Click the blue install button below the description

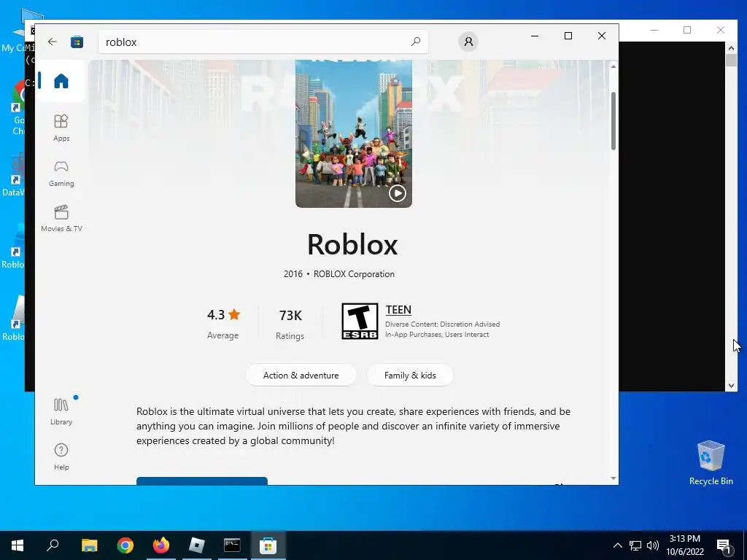click(202, 481)
